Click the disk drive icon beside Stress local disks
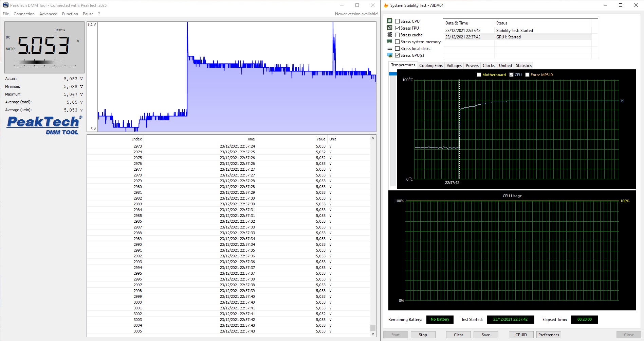This screenshot has height=341, width=644. 390,49
